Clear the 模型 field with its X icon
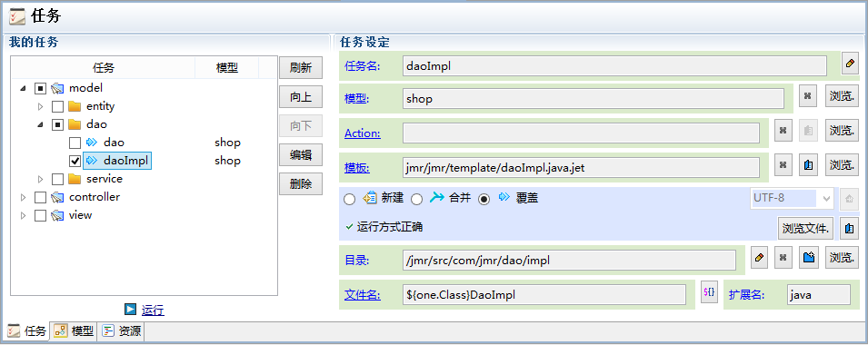The width and height of the screenshot is (868, 345). 808,96
